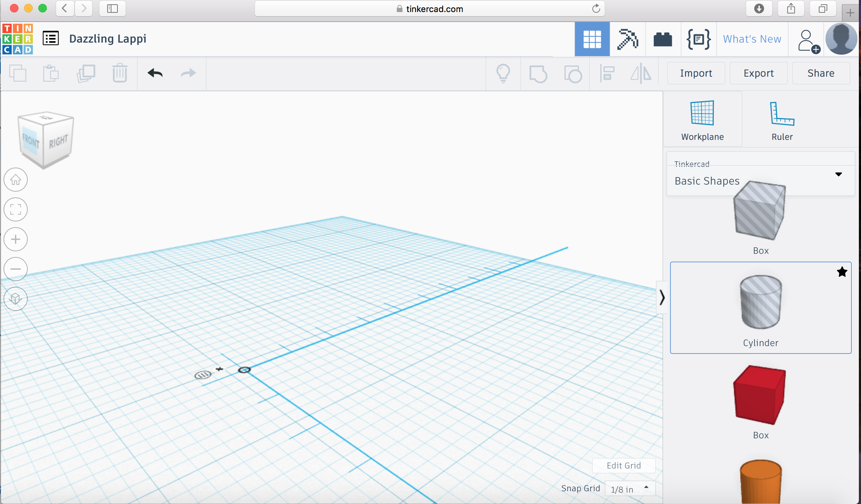Image resolution: width=861 pixels, height=504 pixels.
Task: Toggle the Safari sidebar button
Action: click(113, 9)
